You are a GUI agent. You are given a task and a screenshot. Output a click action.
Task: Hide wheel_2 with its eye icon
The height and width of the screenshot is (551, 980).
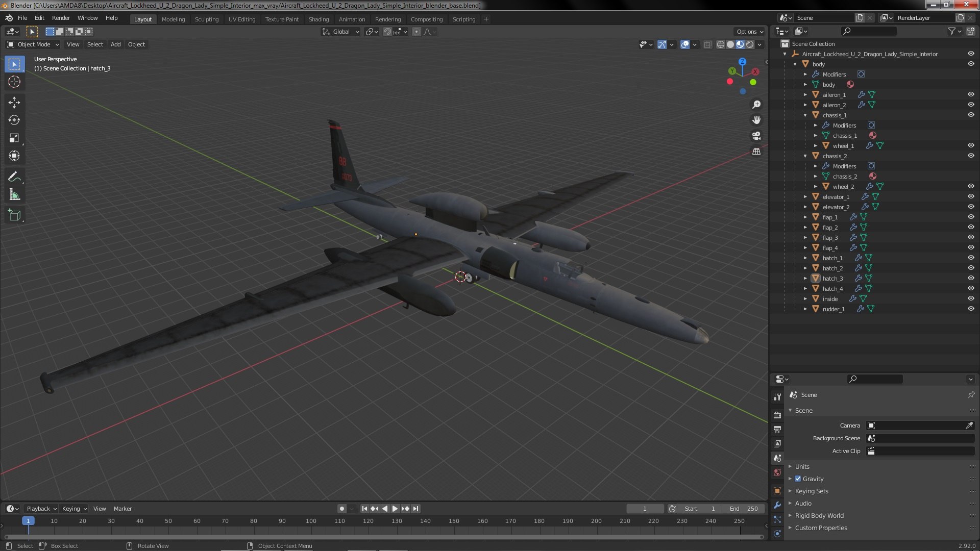point(971,187)
